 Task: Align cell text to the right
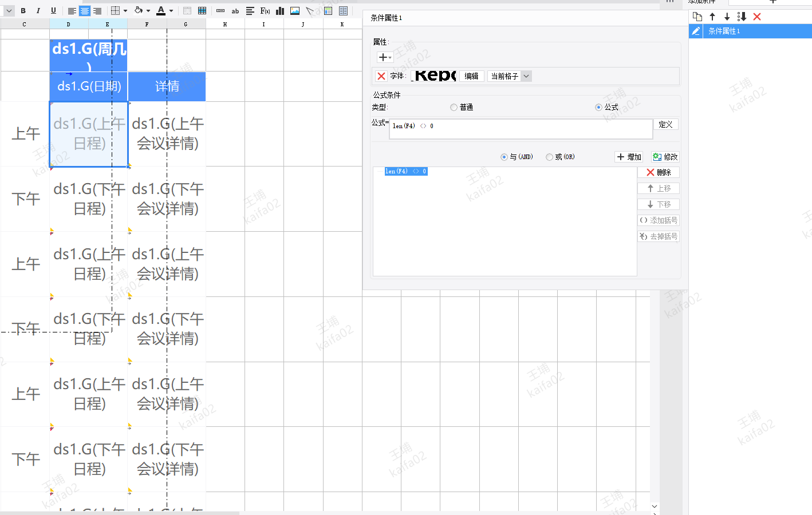pyautogui.click(x=97, y=11)
